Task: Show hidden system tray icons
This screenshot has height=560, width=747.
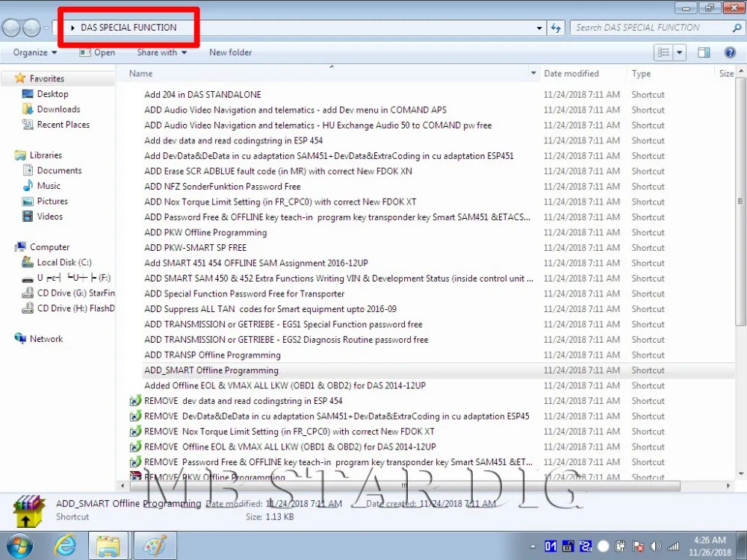Action: point(533,547)
